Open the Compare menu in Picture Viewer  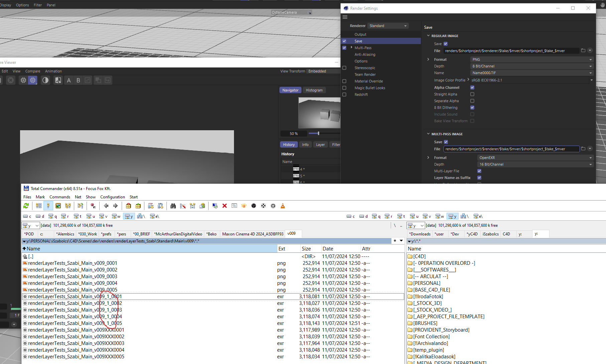point(33,71)
